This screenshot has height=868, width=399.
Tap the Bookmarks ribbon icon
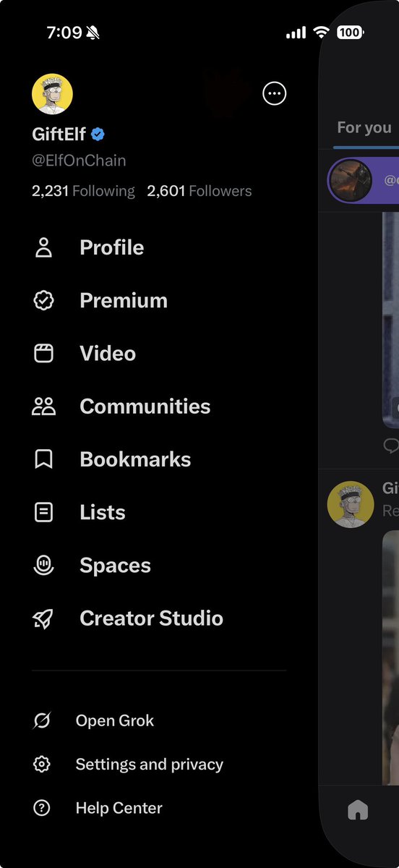(44, 459)
